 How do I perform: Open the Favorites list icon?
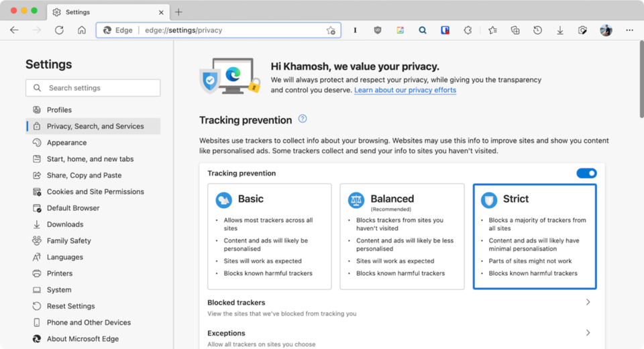click(493, 30)
